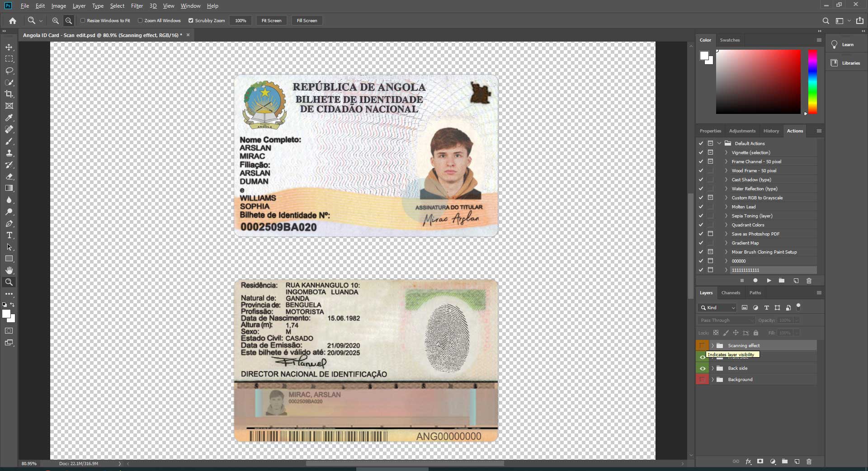Click the rainbow hue slider strip
Viewport: 868px width, 471px height.
pos(812,81)
